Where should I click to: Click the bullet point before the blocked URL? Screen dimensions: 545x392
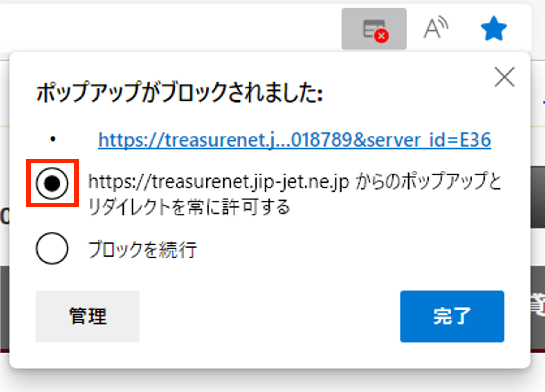pyautogui.click(x=53, y=139)
